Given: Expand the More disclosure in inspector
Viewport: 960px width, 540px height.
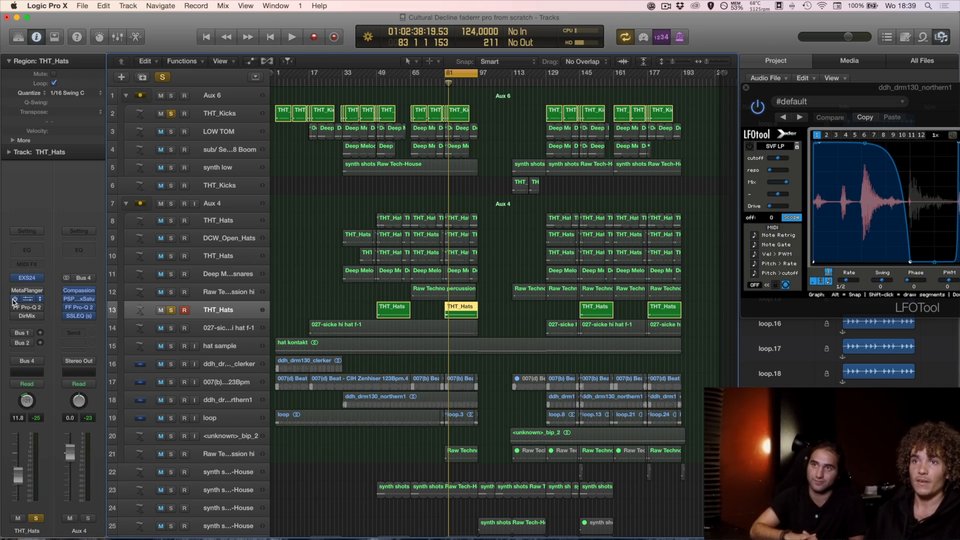Looking at the screenshot, I should pos(12,140).
